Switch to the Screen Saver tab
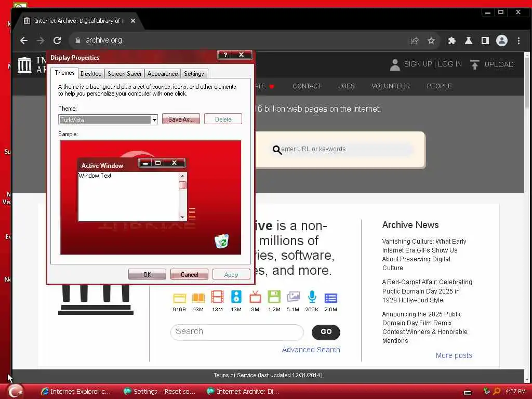The height and width of the screenshot is (399, 532). click(x=124, y=74)
